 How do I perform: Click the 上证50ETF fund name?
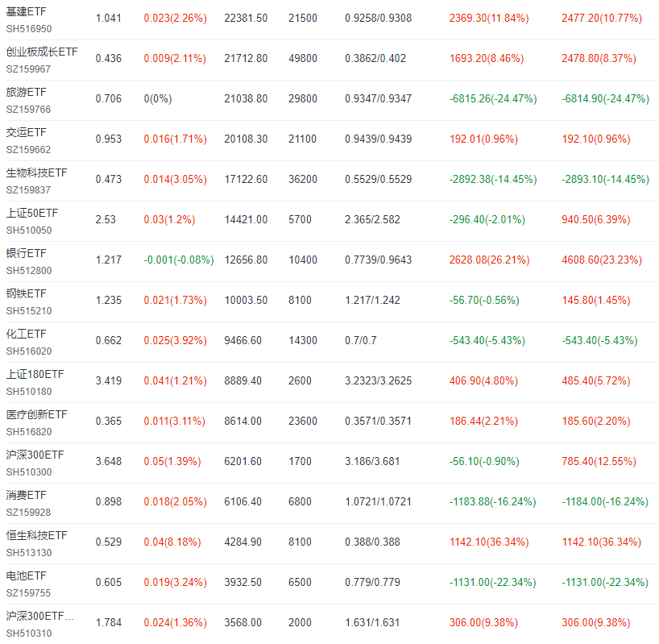(x=32, y=213)
